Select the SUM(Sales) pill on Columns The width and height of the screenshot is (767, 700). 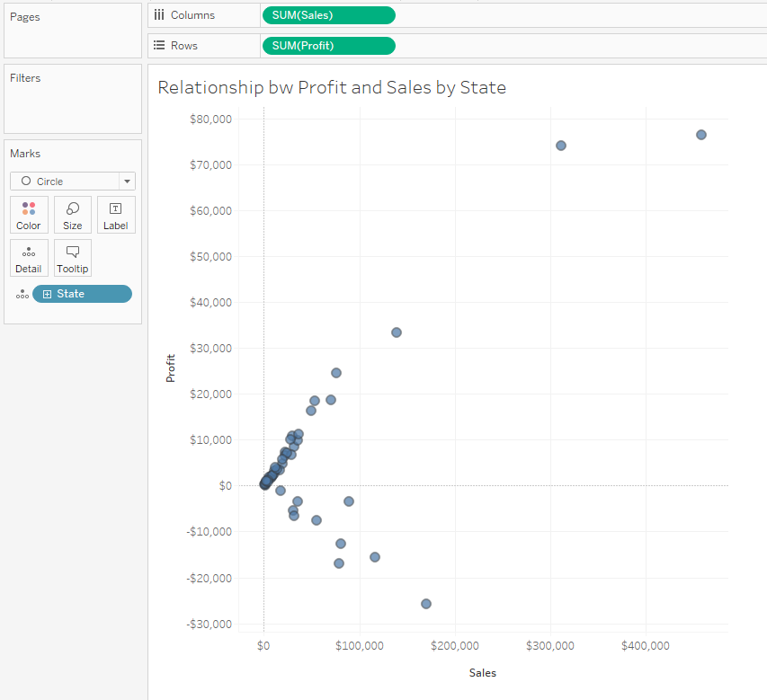[327, 15]
